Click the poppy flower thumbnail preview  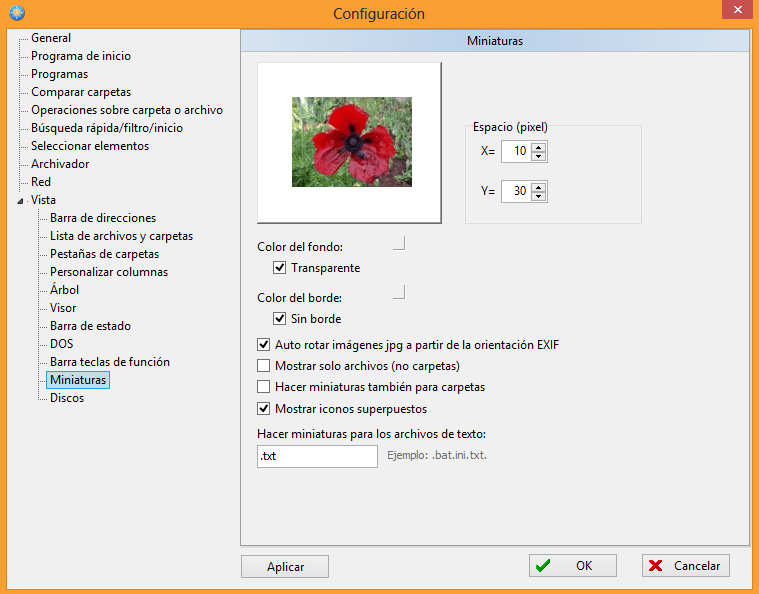point(352,142)
